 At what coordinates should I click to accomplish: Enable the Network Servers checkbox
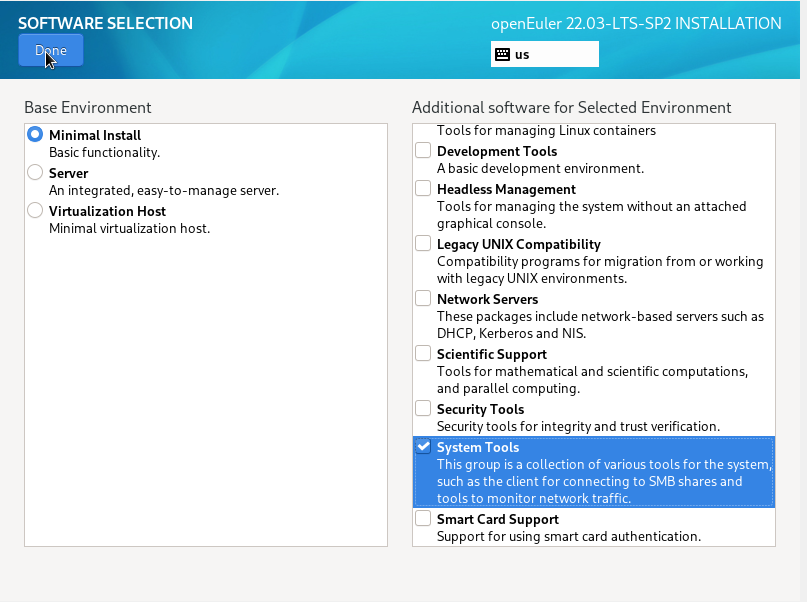click(423, 299)
